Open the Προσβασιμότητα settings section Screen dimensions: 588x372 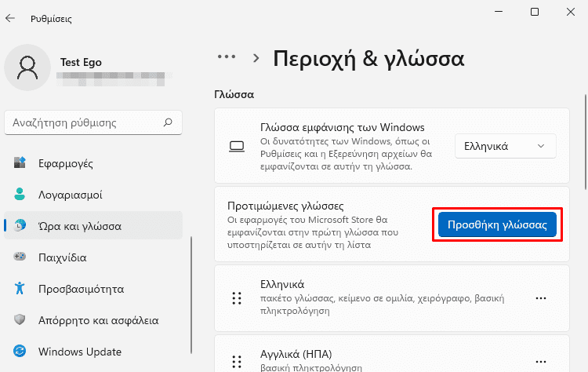point(93,289)
